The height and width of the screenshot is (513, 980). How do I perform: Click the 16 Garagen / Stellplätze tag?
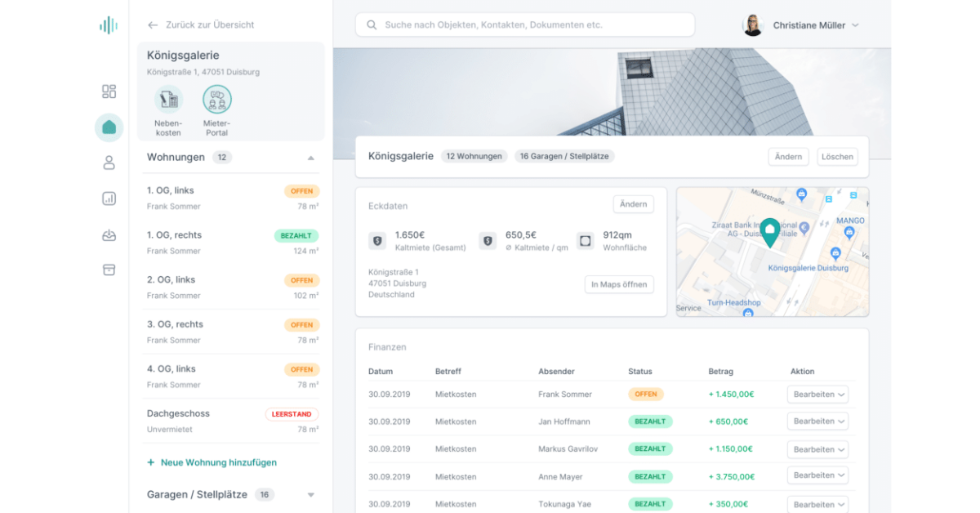click(563, 156)
